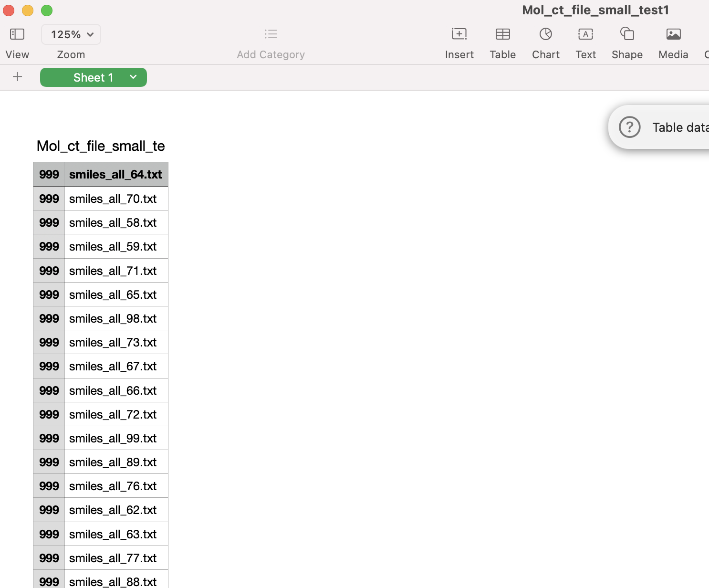Open the Sheet 1 tab menu chevron
709x588 pixels.
[x=133, y=77]
